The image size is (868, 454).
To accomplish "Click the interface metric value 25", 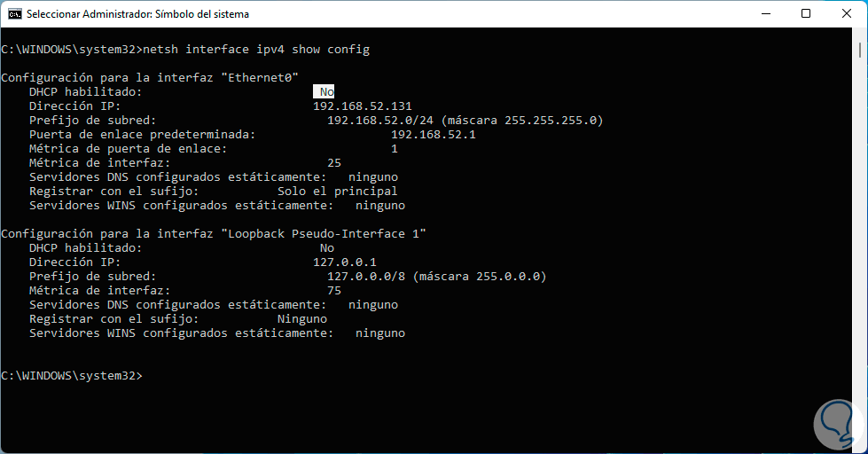I will coord(334,163).
